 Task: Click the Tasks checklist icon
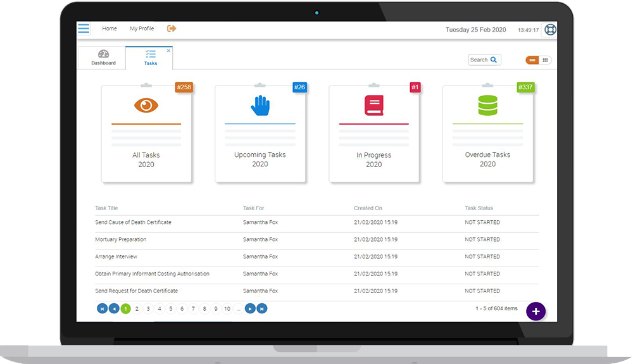(x=151, y=54)
